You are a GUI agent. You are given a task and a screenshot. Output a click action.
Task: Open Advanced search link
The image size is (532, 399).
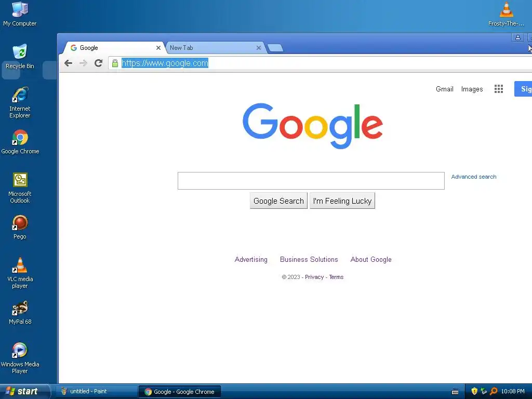(474, 177)
